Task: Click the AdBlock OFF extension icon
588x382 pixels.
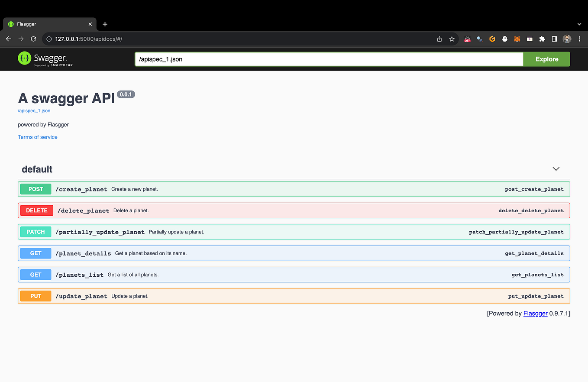Action: tap(468, 39)
